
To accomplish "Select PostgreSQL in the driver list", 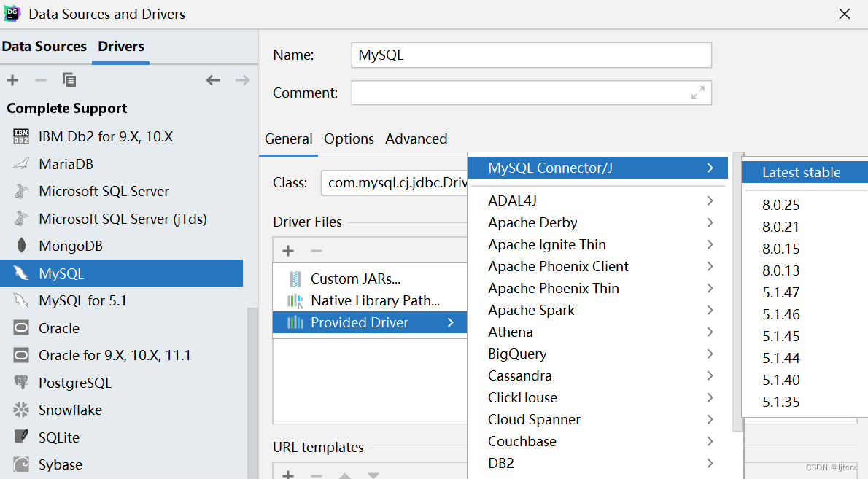I will coord(121,383).
